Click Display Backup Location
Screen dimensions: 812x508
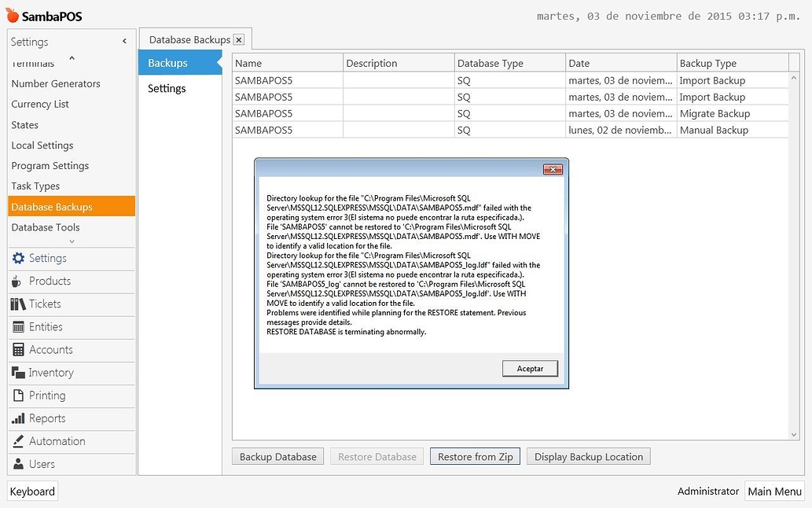(588, 456)
